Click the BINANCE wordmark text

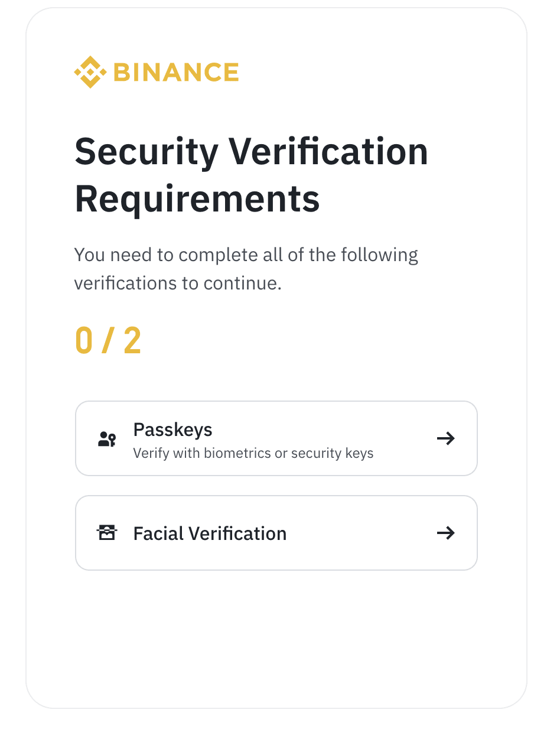[x=175, y=72]
